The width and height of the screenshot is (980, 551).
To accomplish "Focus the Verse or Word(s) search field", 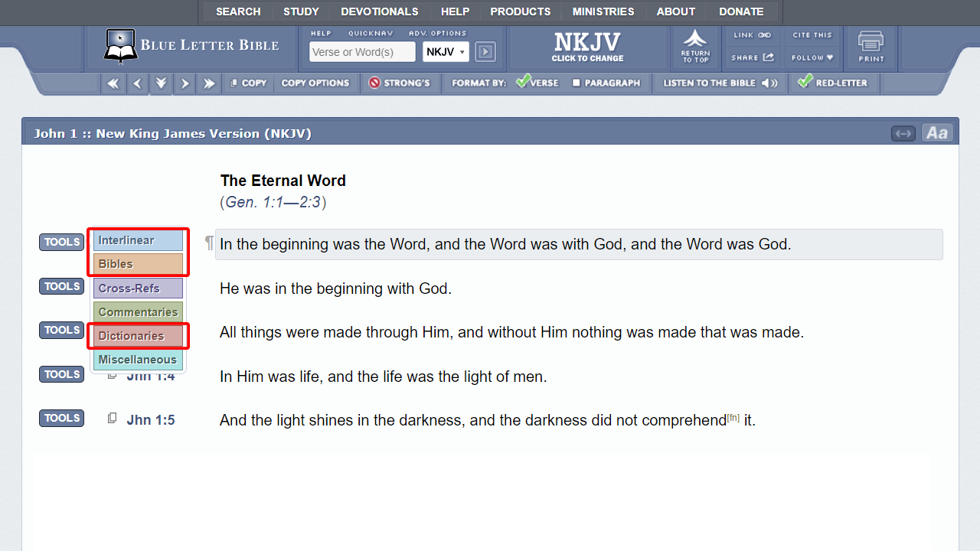I will point(362,52).
